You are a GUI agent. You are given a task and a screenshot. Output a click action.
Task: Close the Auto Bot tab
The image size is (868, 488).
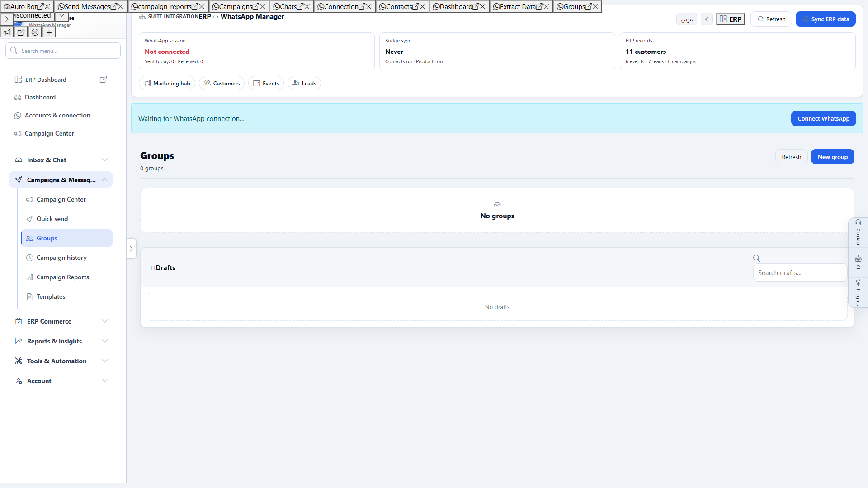point(47,7)
